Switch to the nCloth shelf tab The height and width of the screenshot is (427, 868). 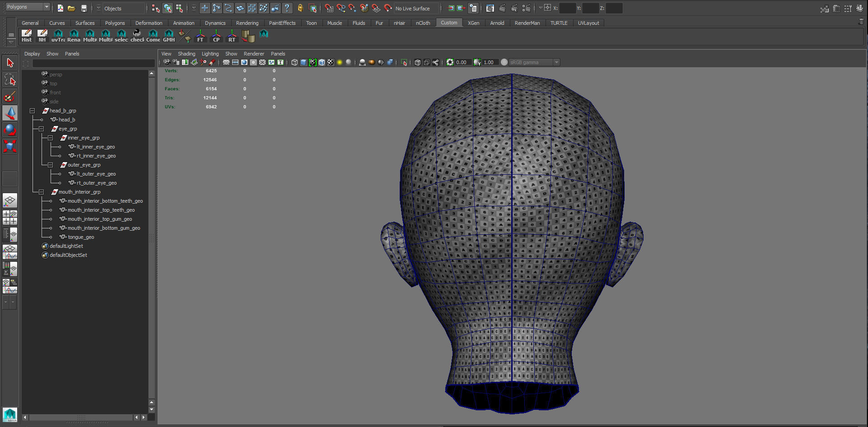pyautogui.click(x=423, y=23)
